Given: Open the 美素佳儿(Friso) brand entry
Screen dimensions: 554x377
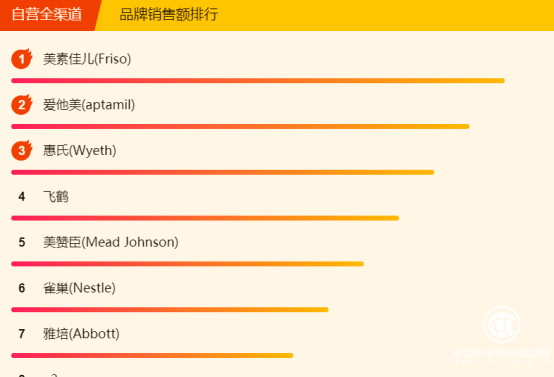Looking at the screenshot, I should (87, 59).
